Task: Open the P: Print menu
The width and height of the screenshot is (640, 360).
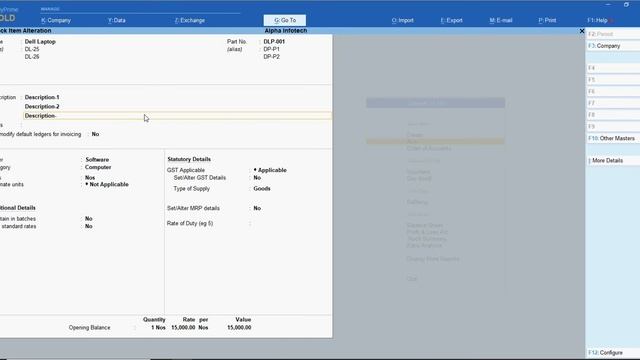Action: (x=547, y=20)
